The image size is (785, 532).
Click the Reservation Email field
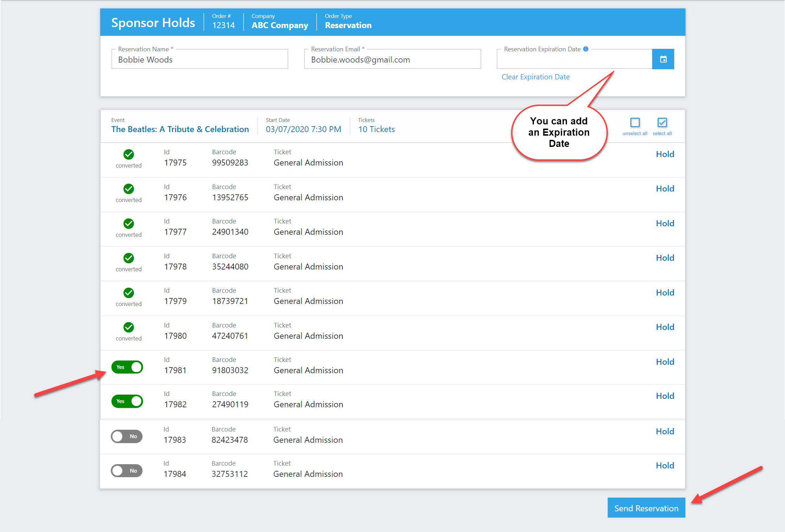point(392,59)
